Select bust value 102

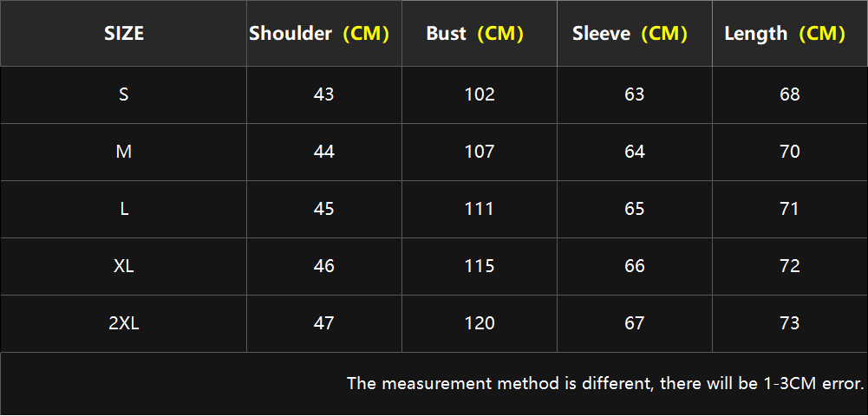tap(480, 95)
